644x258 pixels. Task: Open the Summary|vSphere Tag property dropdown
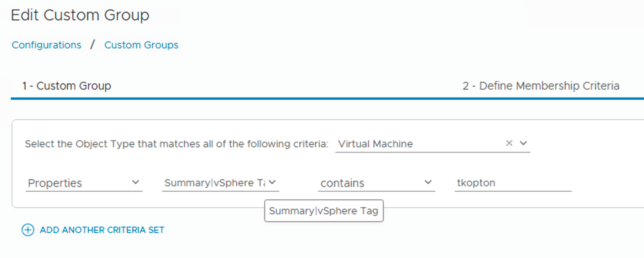tap(214, 183)
